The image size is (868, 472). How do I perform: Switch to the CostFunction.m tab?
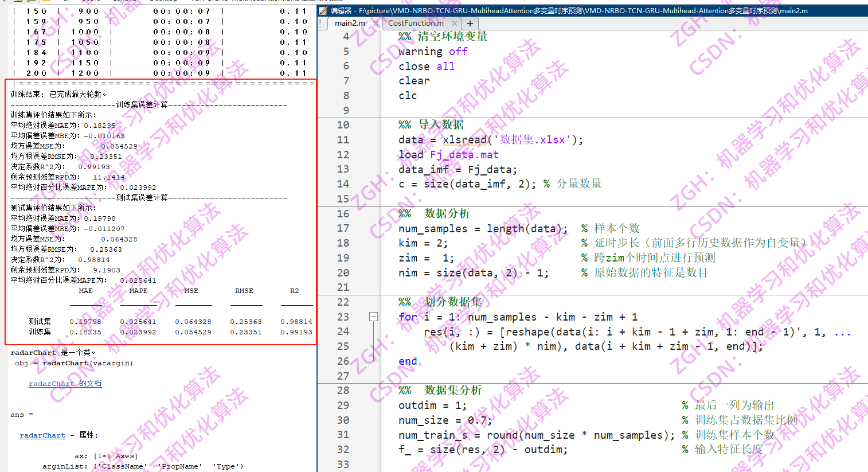point(416,24)
